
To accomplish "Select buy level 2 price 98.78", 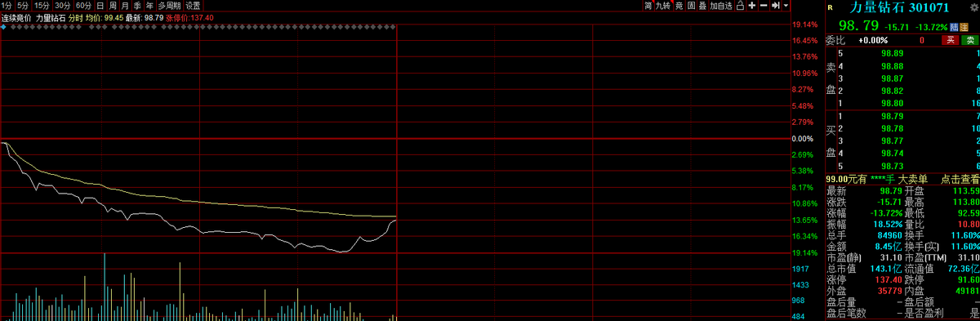I will [x=892, y=128].
